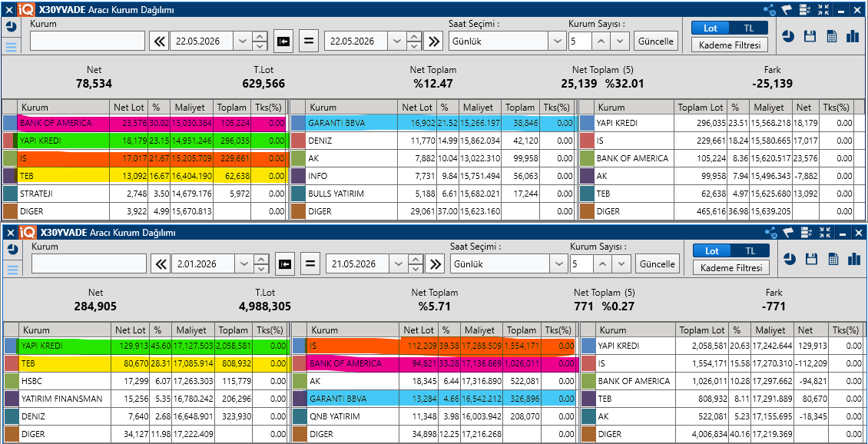Click color swatch beside BANK OF AMERICA, top-left table
Image resolution: width=868 pixels, height=444 pixels.
tap(10, 123)
